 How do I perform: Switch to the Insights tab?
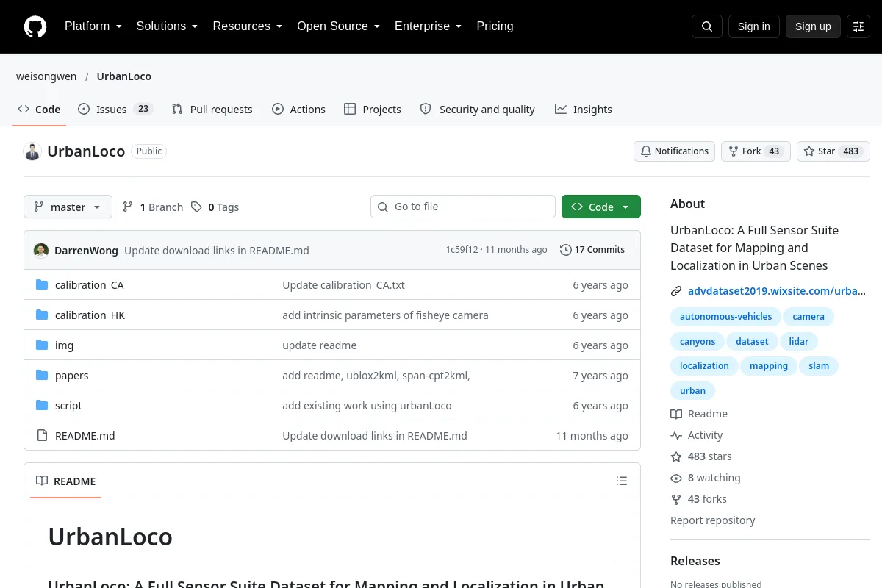click(584, 110)
